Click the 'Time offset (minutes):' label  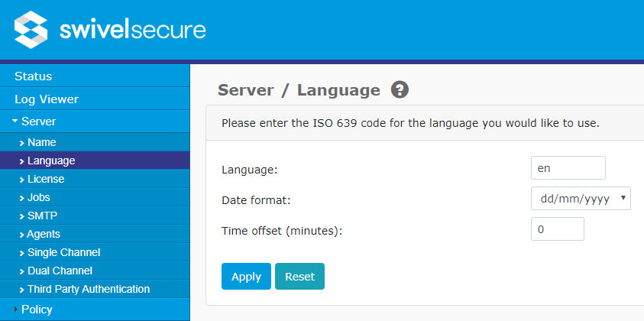(282, 231)
